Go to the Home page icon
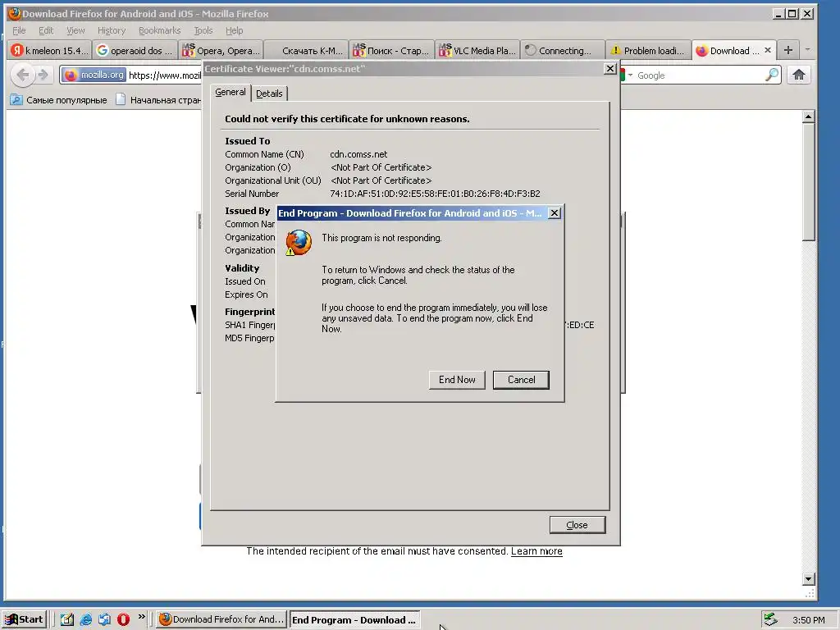The height and width of the screenshot is (630, 840). tap(799, 75)
